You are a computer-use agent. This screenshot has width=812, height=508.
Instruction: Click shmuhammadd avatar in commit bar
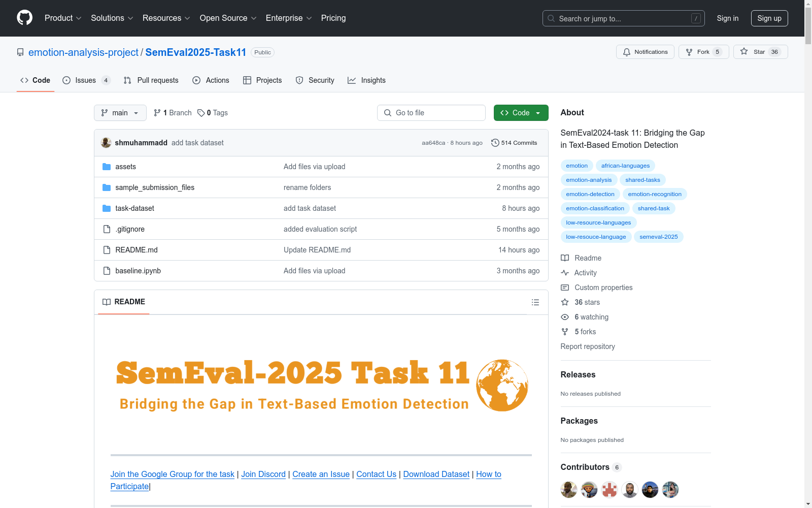tap(106, 143)
